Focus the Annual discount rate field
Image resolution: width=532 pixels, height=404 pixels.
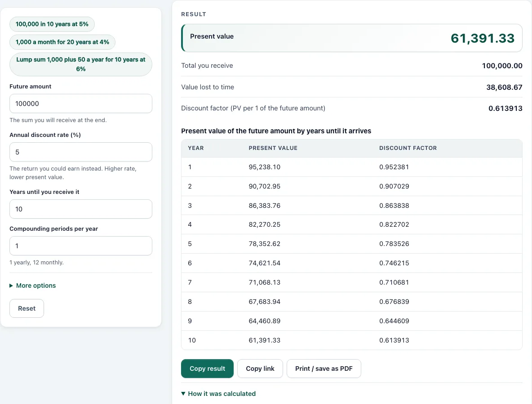tap(81, 152)
